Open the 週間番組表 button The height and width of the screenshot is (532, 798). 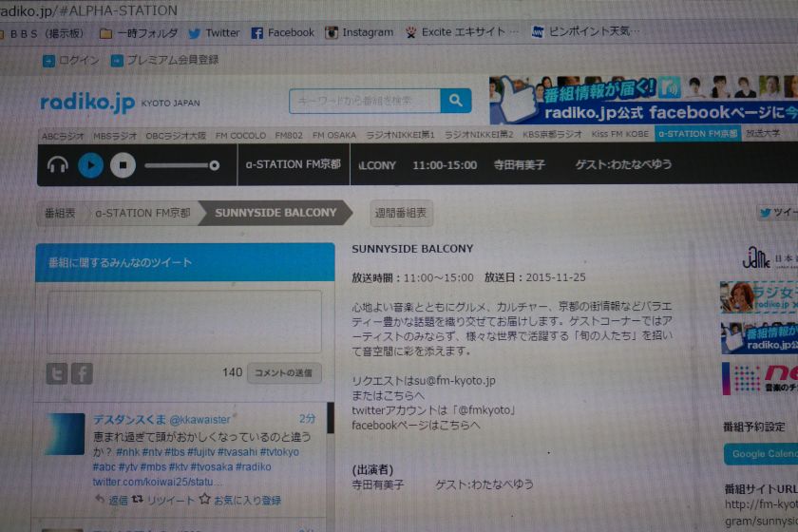click(x=401, y=213)
